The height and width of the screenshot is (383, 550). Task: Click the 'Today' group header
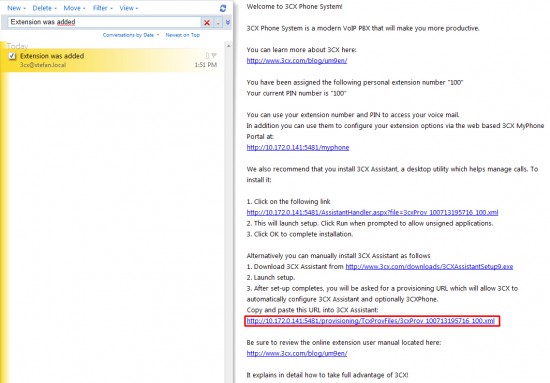(17, 46)
